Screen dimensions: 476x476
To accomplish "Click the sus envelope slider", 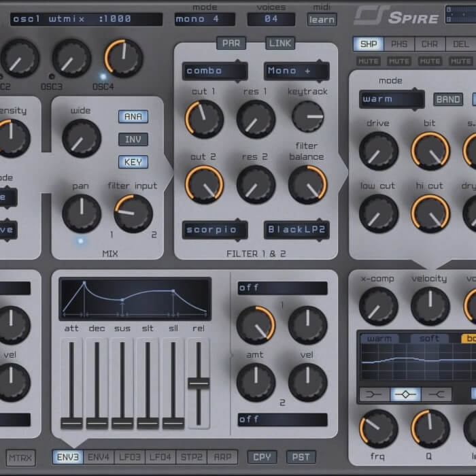I will [x=122, y=384].
